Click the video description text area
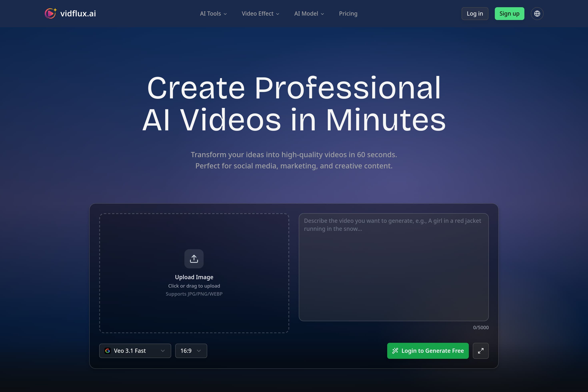This screenshot has width=588, height=392. tap(394, 268)
